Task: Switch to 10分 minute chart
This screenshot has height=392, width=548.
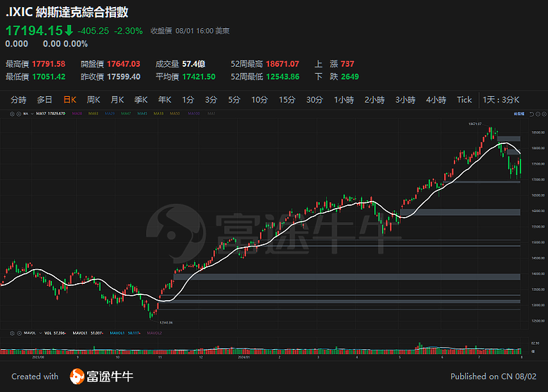Action: [x=259, y=100]
